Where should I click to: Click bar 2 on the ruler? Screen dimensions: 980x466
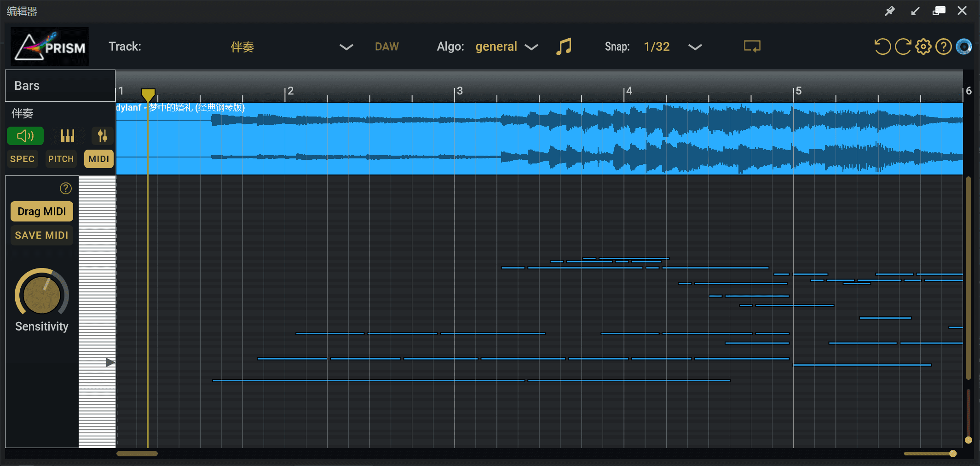point(290,91)
